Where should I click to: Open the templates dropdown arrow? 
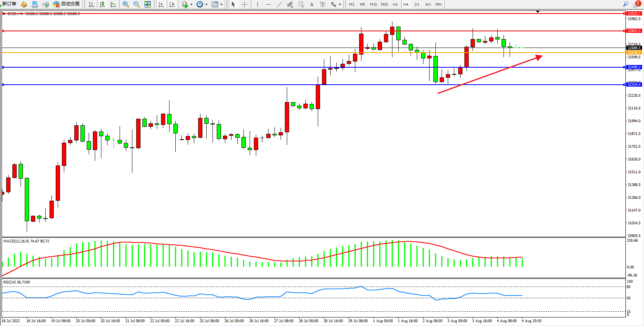[221, 5]
